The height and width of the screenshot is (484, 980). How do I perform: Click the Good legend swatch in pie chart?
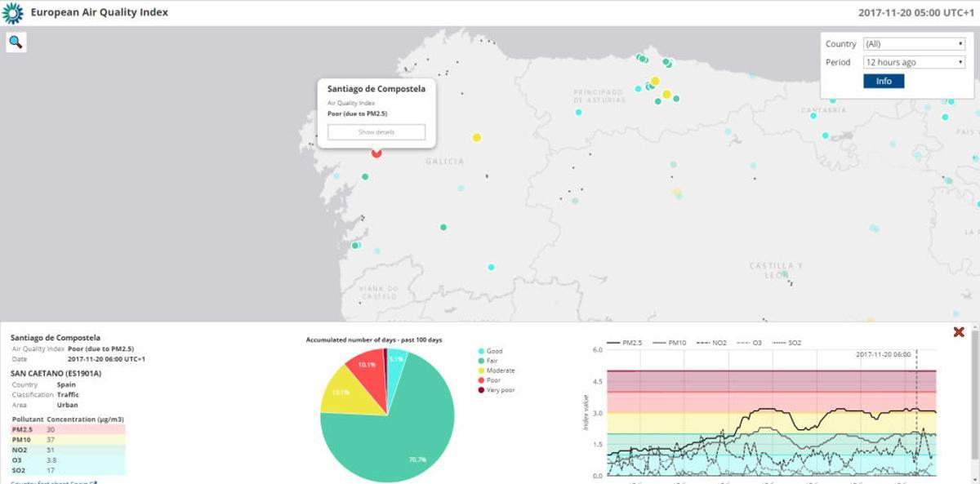pyautogui.click(x=480, y=351)
